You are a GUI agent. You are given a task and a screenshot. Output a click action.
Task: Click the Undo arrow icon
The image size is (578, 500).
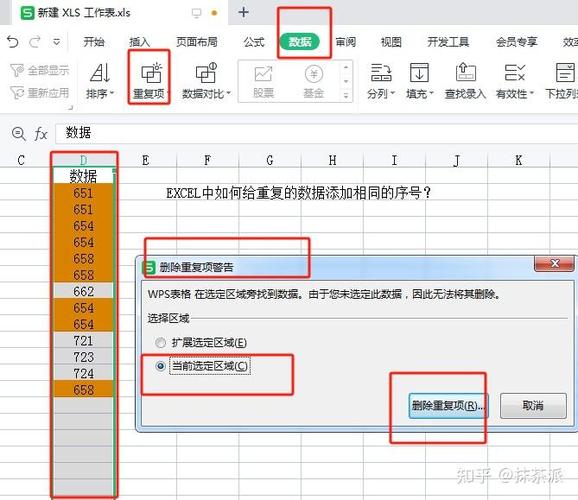pyautogui.click(x=13, y=42)
